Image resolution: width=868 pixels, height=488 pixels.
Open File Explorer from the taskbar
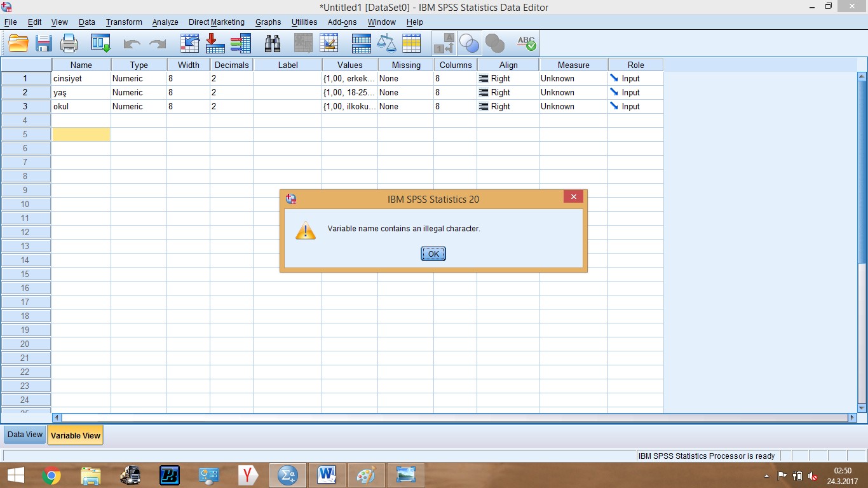(91, 475)
